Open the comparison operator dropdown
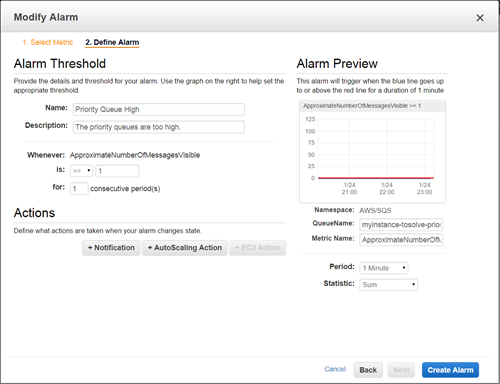500x384 pixels. 81,171
